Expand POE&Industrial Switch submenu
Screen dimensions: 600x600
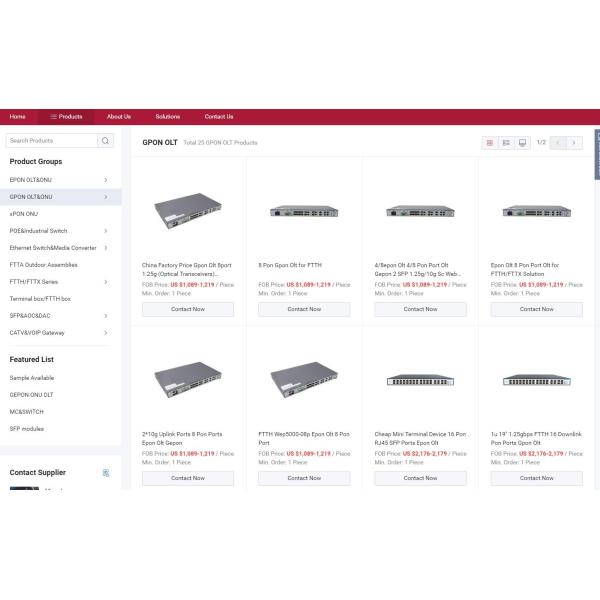point(105,231)
